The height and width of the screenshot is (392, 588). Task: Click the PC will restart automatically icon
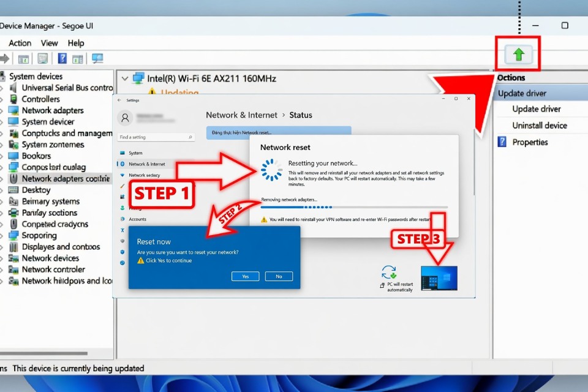coord(389,272)
